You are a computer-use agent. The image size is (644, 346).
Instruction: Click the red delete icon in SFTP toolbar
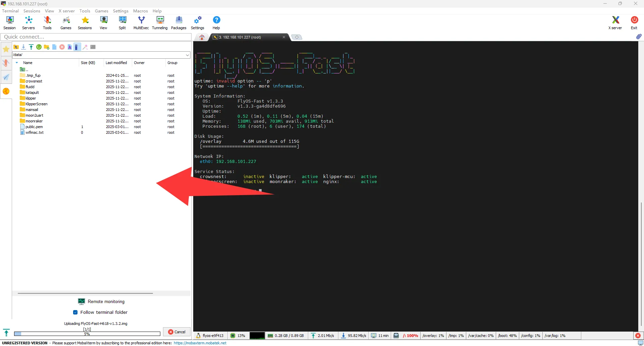coord(62,47)
